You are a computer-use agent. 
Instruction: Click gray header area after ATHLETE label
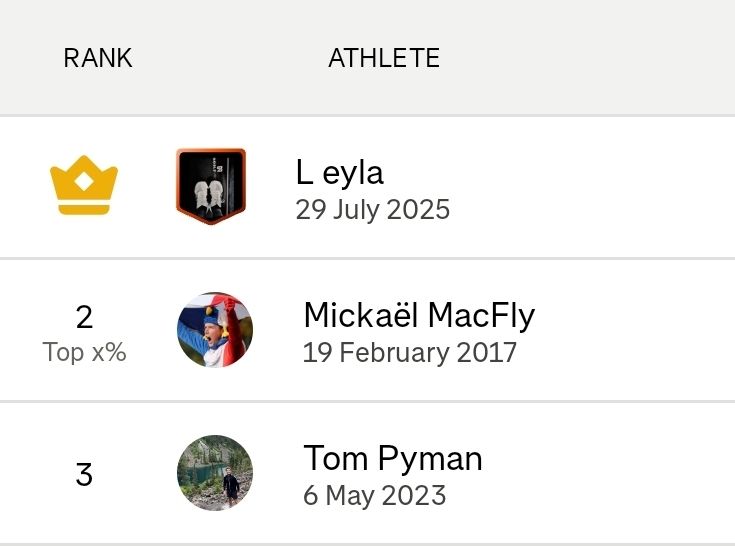point(586,58)
